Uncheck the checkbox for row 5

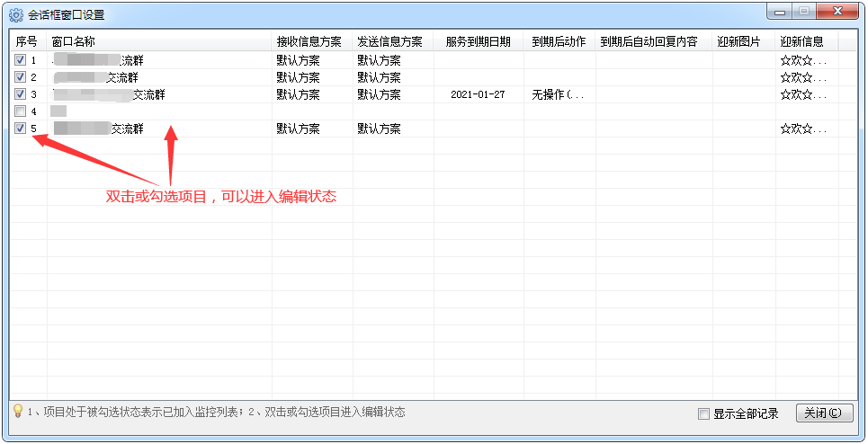pyautogui.click(x=20, y=129)
